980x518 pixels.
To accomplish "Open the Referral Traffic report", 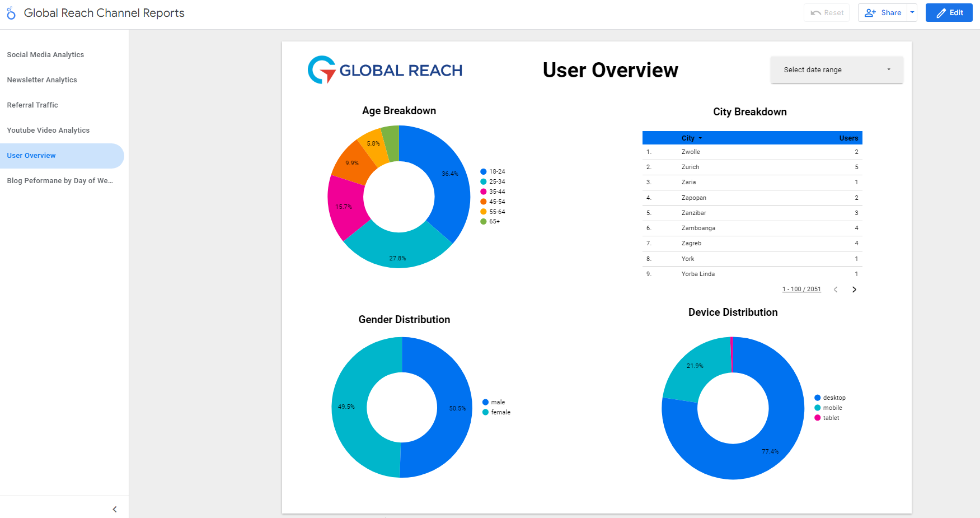I will tap(32, 105).
